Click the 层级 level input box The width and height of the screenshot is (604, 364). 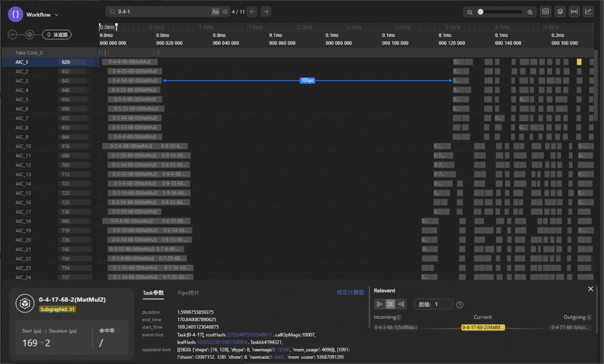(434, 304)
